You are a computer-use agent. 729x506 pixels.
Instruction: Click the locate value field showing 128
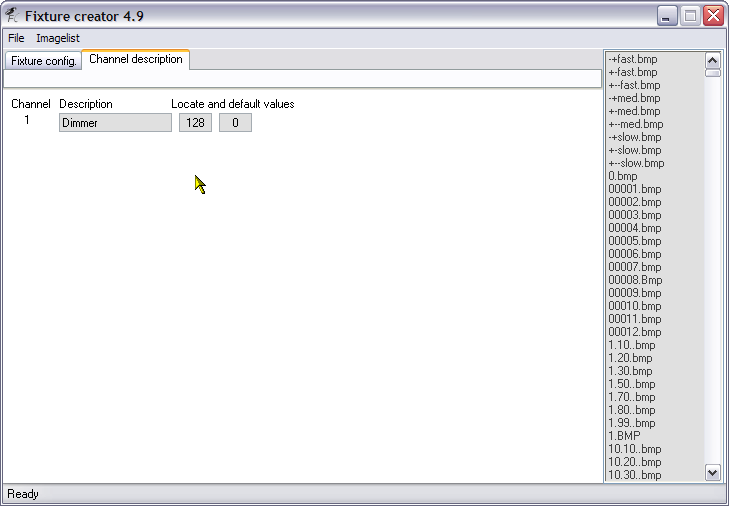pyautogui.click(x=195, y=123)
